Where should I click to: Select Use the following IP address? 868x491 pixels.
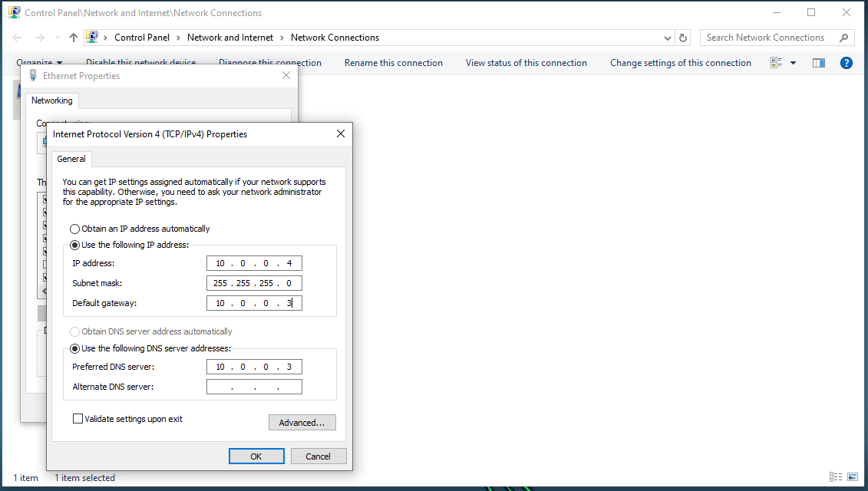click(x=74, y=245)
